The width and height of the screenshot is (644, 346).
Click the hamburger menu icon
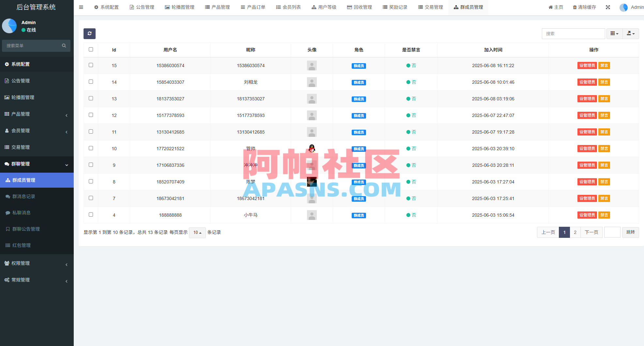coord(81,7)
